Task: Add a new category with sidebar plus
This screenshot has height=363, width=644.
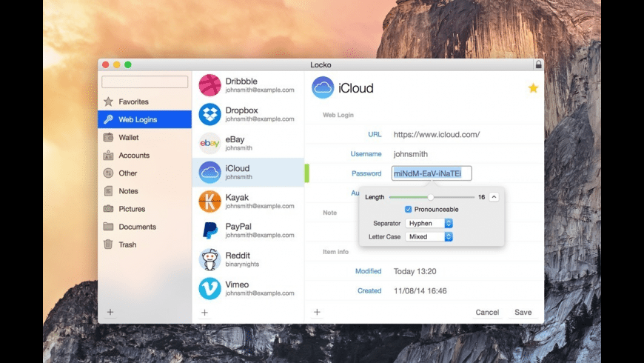Action: click(110, 312)
